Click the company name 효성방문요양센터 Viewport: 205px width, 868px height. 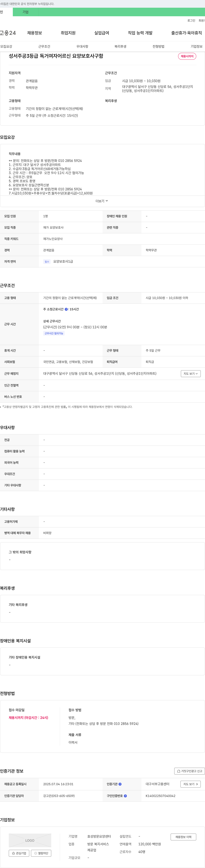[x=99, y=836]
